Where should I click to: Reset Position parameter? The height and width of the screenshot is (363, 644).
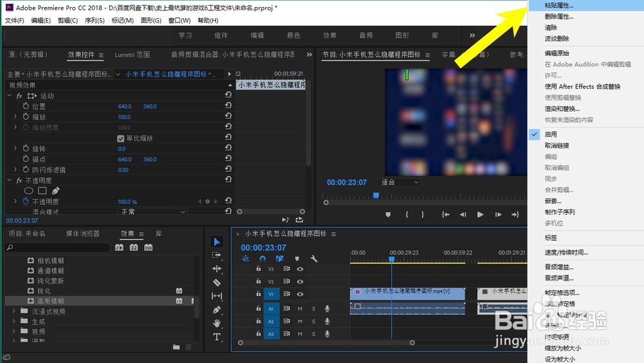point(228,106)
